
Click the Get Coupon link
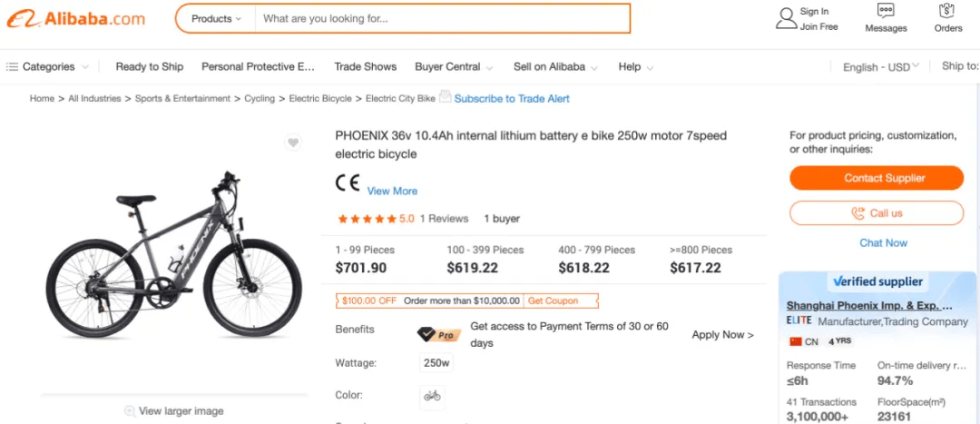coord(554,301)
